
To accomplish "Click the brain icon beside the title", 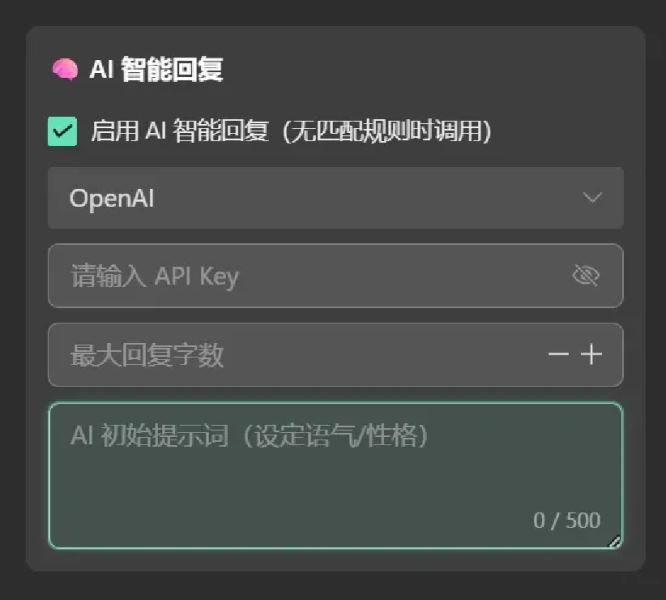I will coord(64,70).
